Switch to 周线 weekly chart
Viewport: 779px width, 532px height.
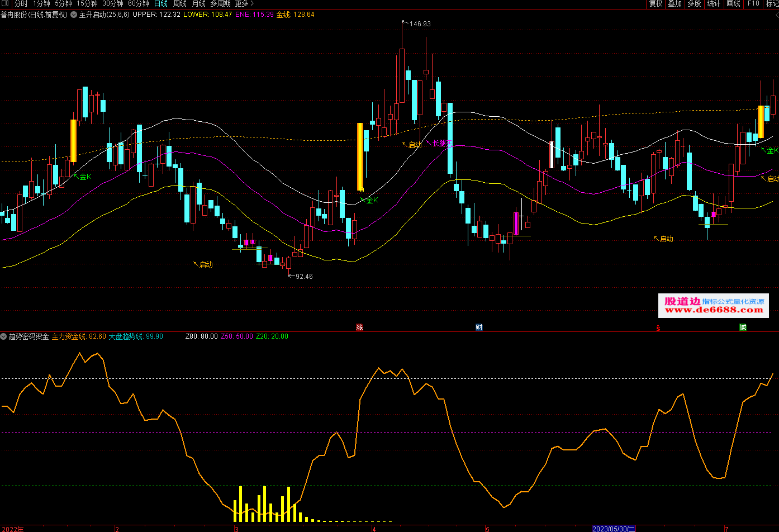click(x=180, y=4)
